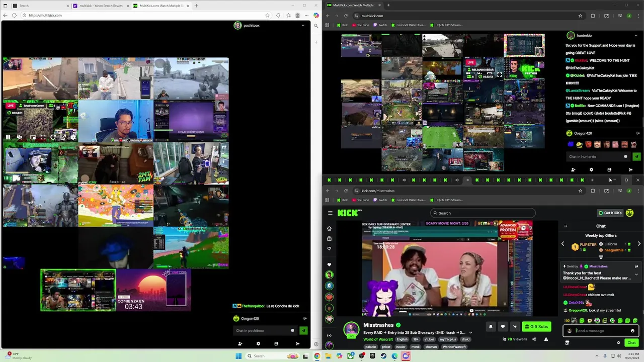Add user icon below pochitoox chat
The image size is (644, 362).
pos(240,344)
